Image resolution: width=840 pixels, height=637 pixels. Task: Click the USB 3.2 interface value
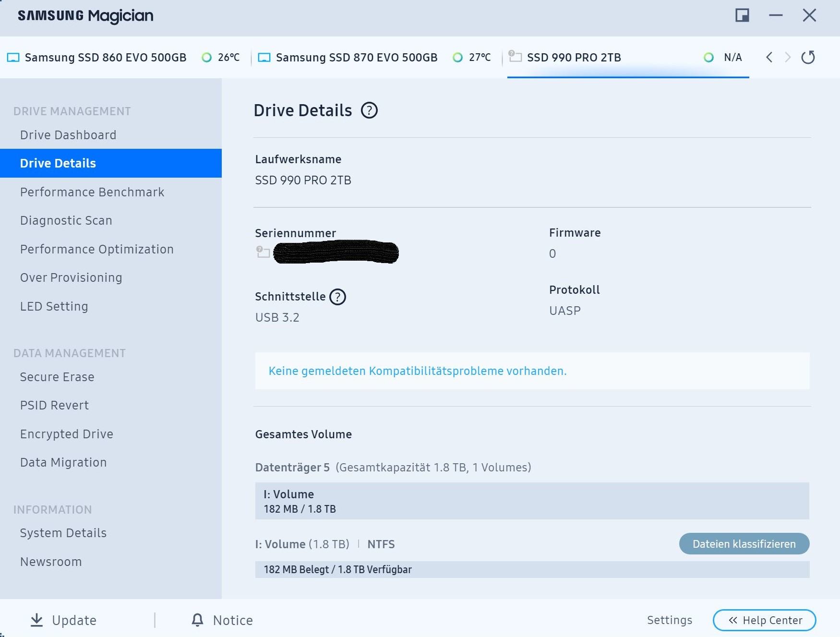click(277, 318)
